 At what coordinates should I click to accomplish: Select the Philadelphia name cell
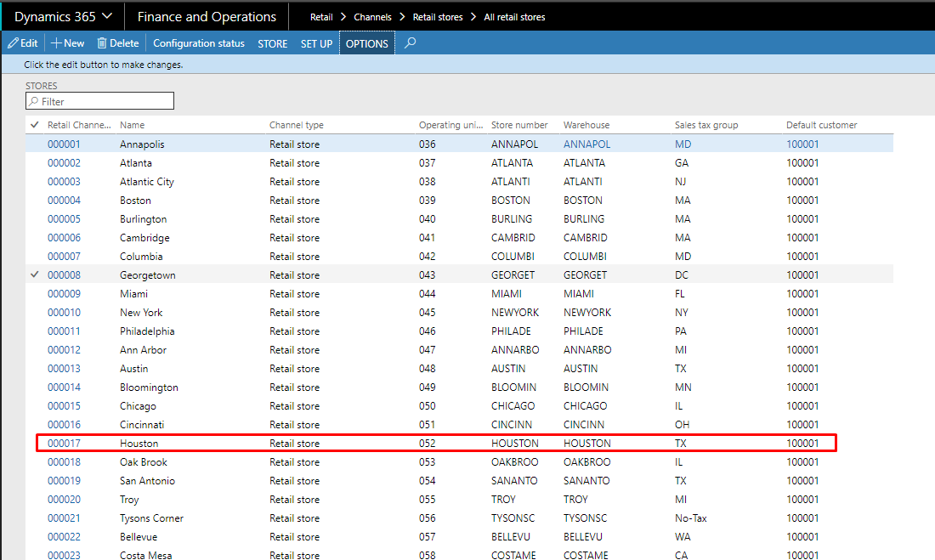point(147,331)
